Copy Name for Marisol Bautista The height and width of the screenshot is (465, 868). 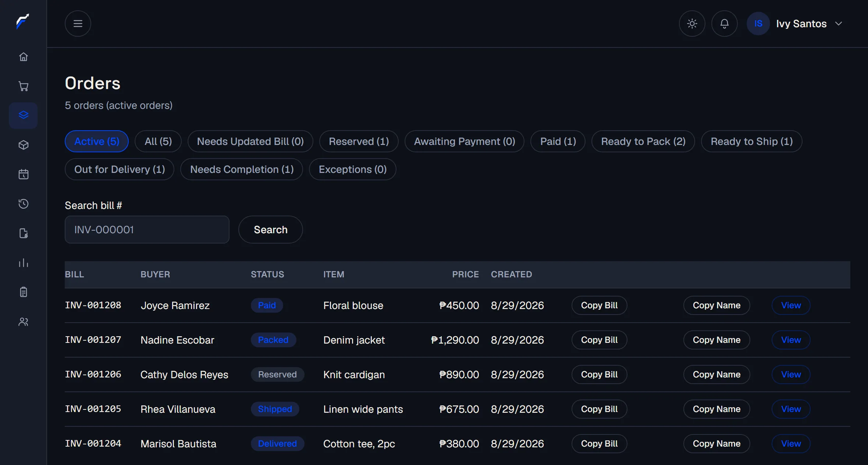pos(716,444)
